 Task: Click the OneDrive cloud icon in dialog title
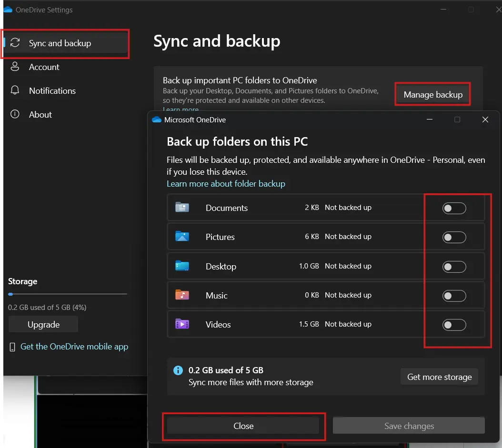click(x=157, y=120)
